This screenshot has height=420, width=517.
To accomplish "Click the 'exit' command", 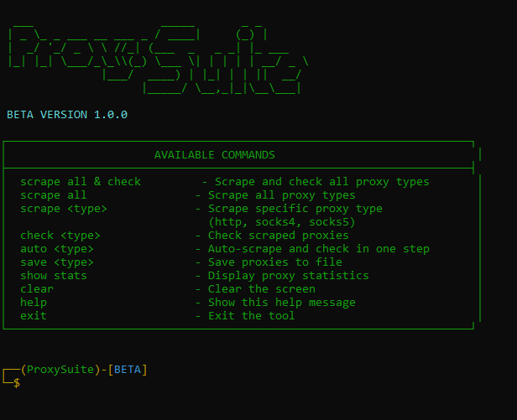I will click(34, 315).
